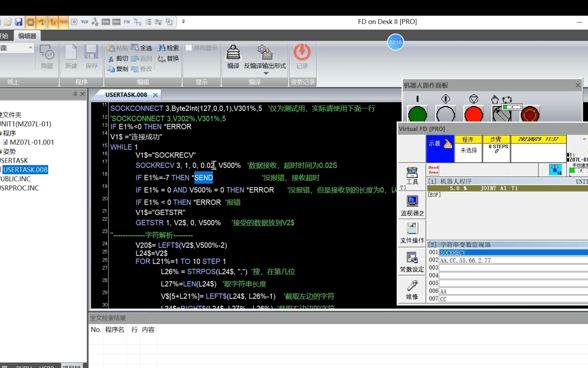This screenshot has height=368, width=588.
Task: Select the USERTASK.008 editor tab
Action: click(x=126, y=95)
